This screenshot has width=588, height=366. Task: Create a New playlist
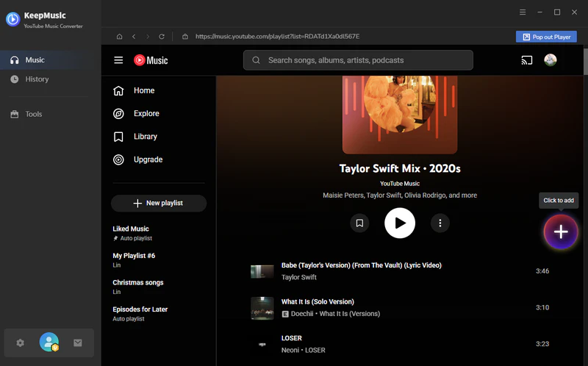[159, 203]
